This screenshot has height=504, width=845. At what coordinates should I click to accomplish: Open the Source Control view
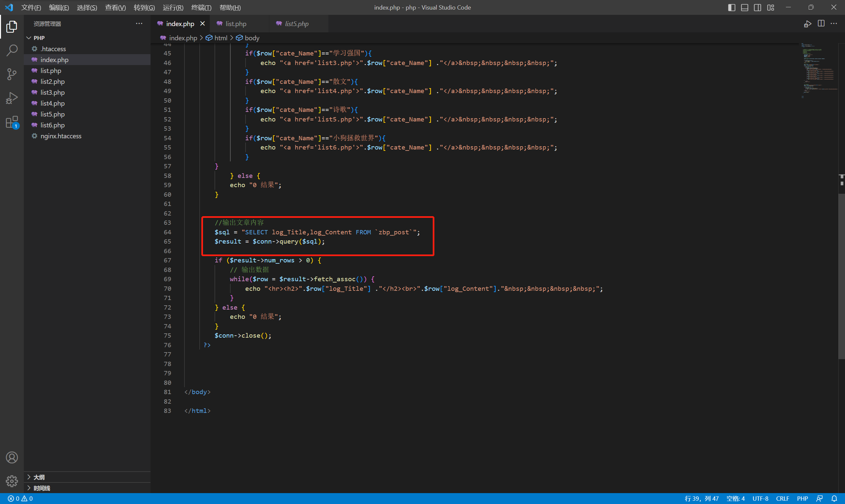pyautogui.click(x=12, y=74)
